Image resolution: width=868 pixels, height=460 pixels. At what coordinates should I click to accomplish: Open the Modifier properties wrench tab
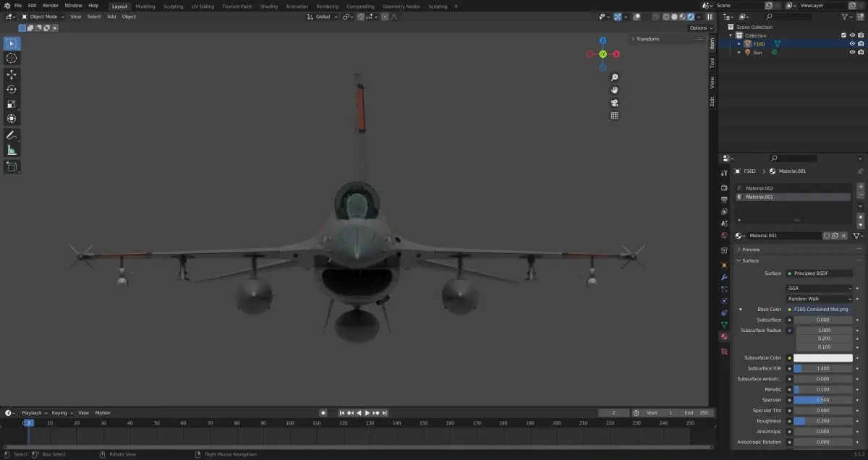coord(724,277)
